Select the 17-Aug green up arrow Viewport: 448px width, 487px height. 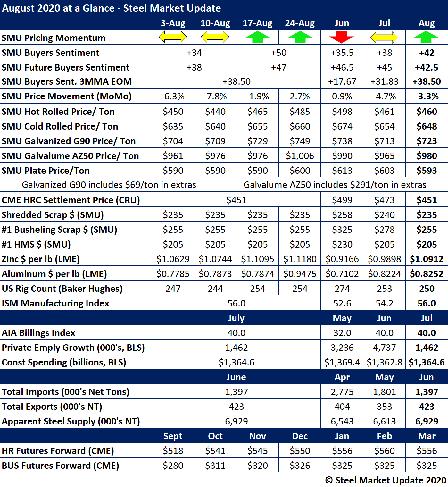click(257, 37)
